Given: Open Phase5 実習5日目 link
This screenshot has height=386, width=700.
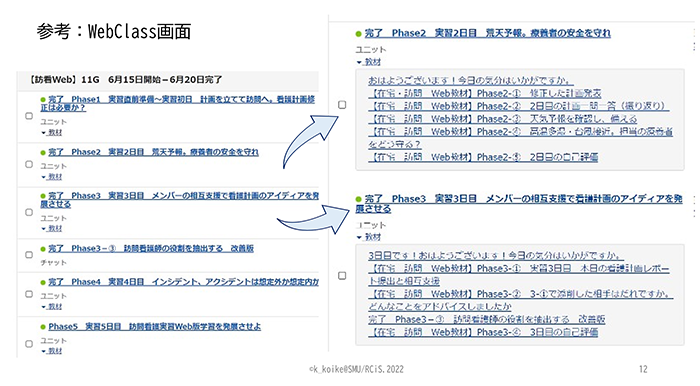Looking at the screenshot, I should pyautogui.click(x=154, y=327).
